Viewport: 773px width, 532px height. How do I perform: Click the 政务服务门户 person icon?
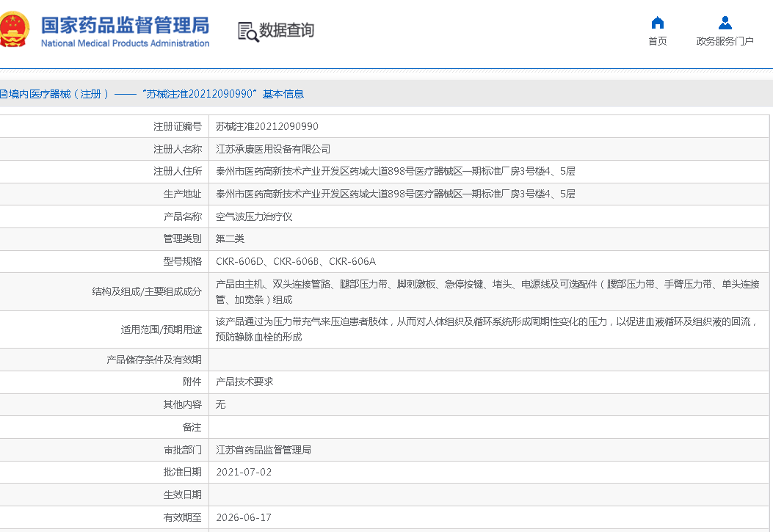click(725, 23)
